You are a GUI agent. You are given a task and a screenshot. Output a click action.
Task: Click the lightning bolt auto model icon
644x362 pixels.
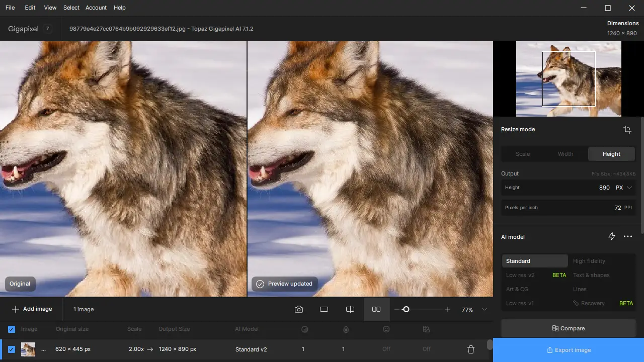coord(612,236)
